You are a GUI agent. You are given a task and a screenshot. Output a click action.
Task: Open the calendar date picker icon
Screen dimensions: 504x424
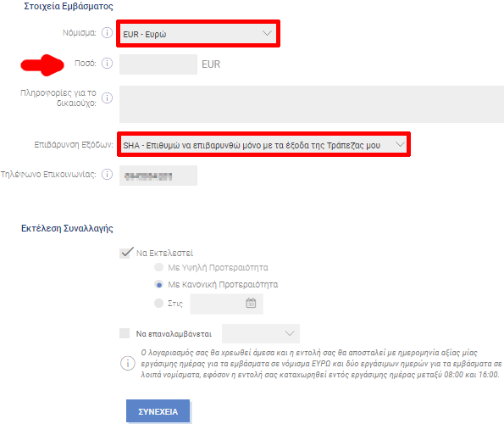[251, 303]
